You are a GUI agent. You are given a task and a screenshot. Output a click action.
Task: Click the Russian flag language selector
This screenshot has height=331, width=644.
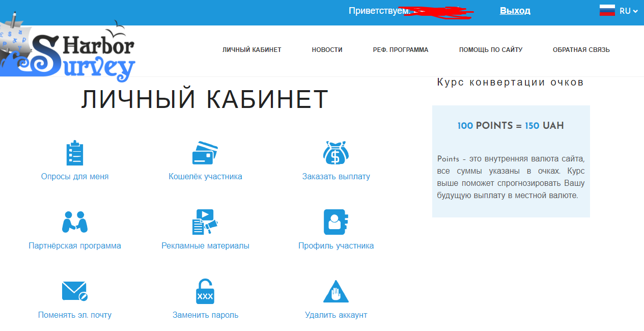pyautogui.click(x=607, y=11)
